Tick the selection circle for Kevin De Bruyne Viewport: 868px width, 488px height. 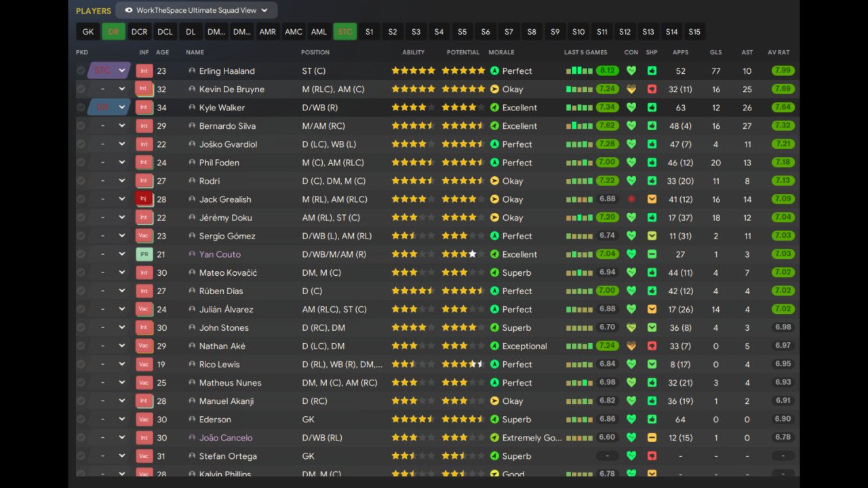(x=81, y=89)
